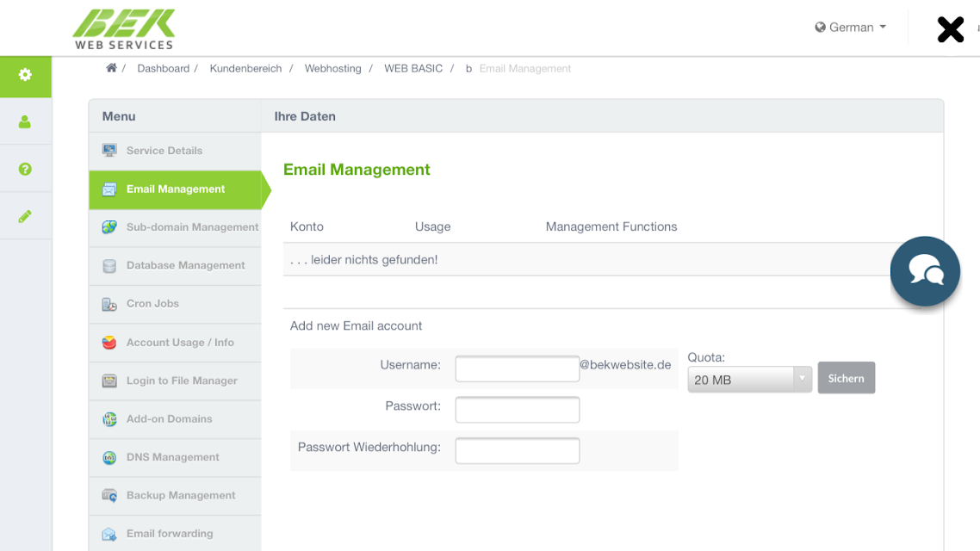Click the pencil edit sidebar icon
980x551 pixels.
tap(25, 217)
